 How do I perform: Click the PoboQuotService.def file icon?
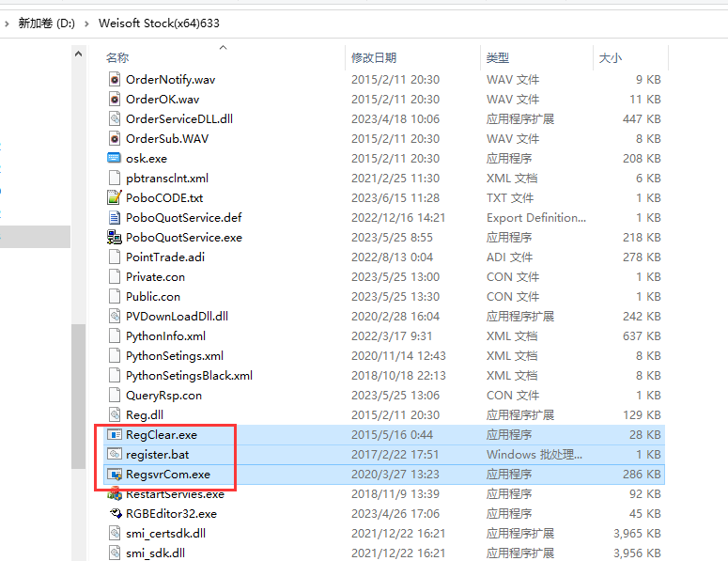tap(115, 218)
